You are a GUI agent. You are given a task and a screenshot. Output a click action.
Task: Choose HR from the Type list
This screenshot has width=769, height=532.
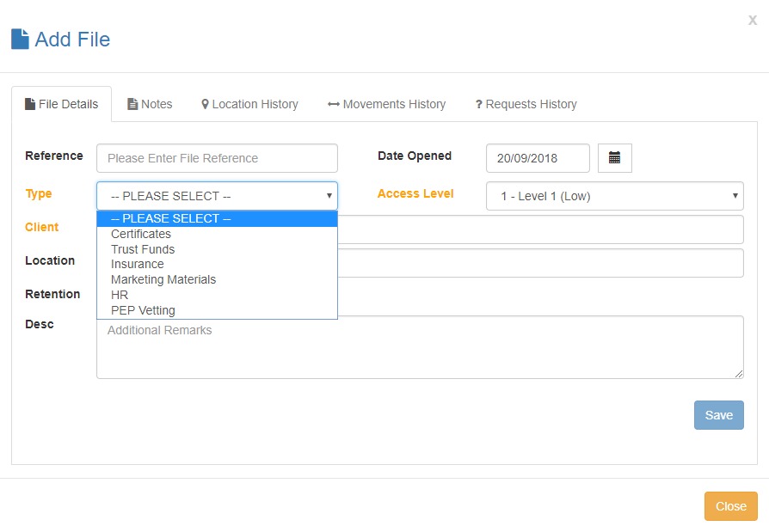[x=120, y=295]
